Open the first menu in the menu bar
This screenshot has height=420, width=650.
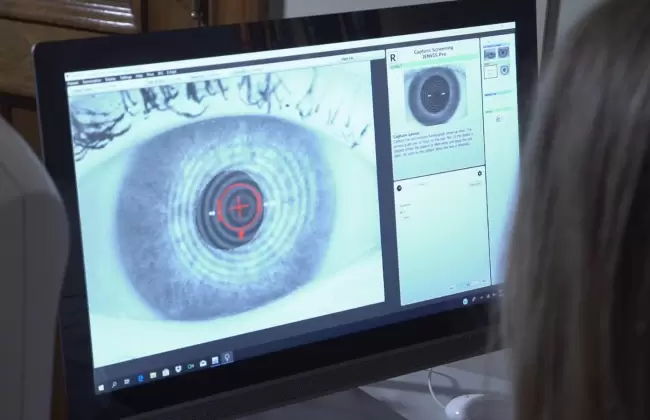[73, 81]
